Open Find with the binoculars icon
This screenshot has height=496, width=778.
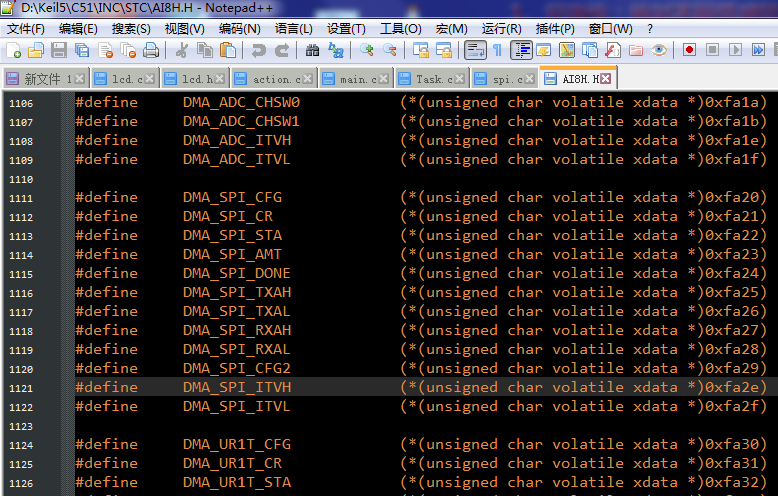312,51
